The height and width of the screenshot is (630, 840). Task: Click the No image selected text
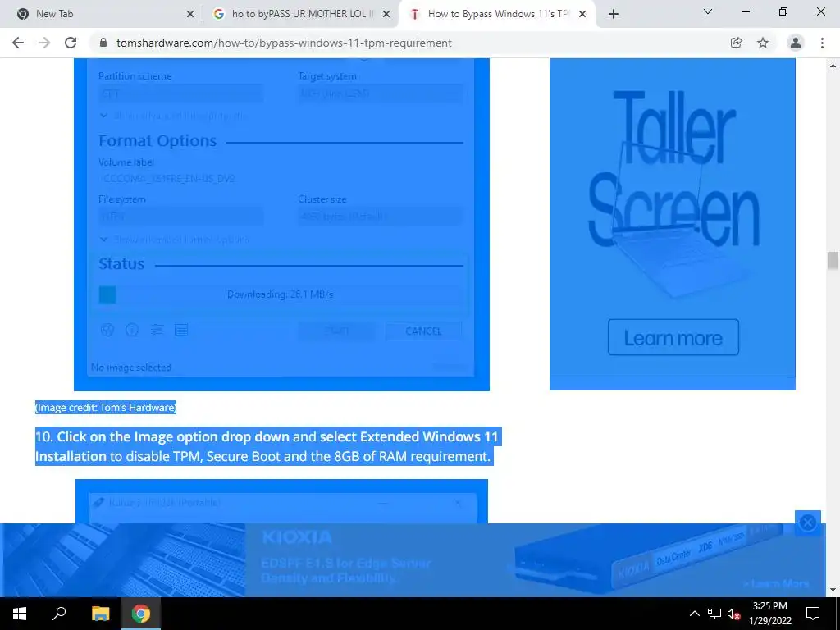click(131, 367)
